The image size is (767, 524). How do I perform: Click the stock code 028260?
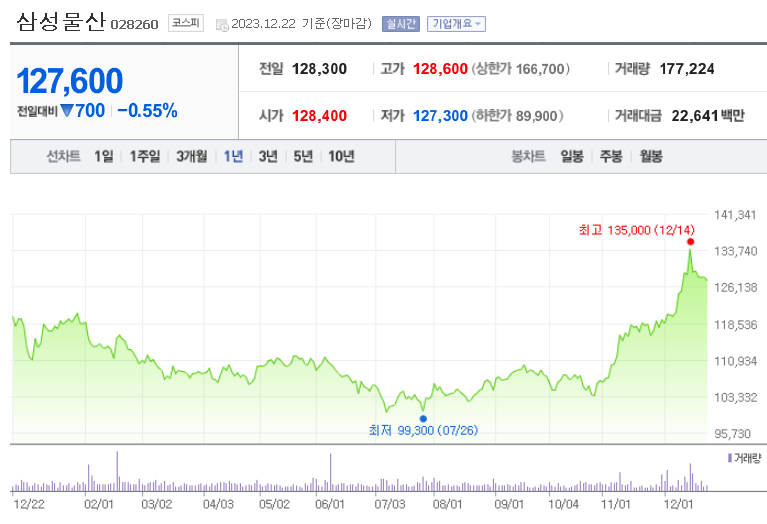pos(135,24)
